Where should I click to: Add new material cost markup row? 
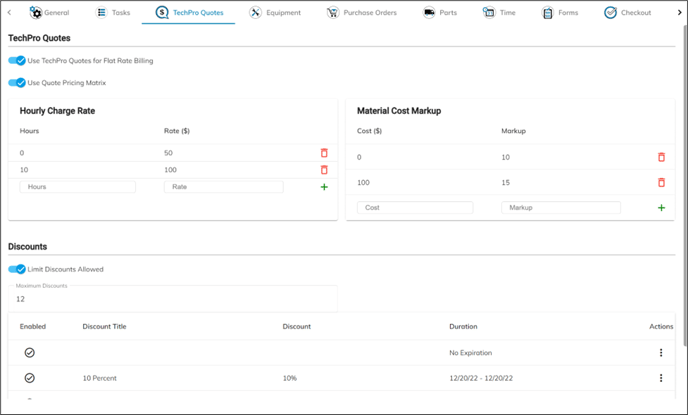click(662, 208)
